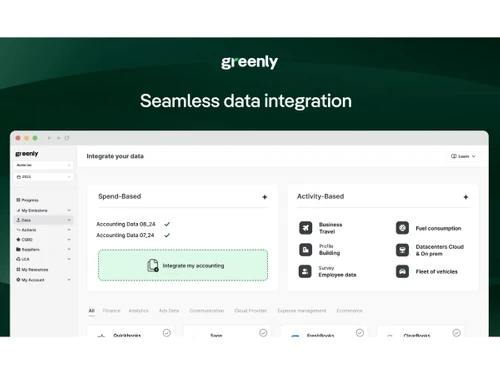This screenshot has width=500, height=375.
Task: Expand the LCA chevron
Action: [69, 259]
